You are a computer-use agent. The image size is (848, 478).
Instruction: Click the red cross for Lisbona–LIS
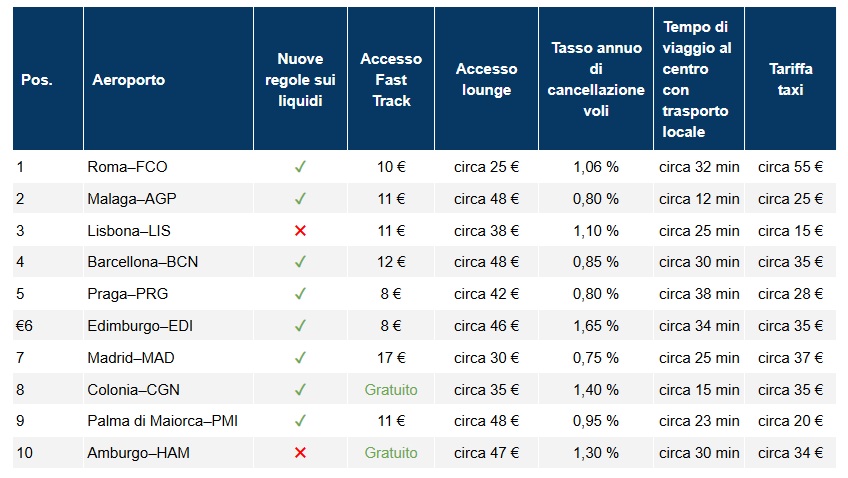[x=300, y=231]
